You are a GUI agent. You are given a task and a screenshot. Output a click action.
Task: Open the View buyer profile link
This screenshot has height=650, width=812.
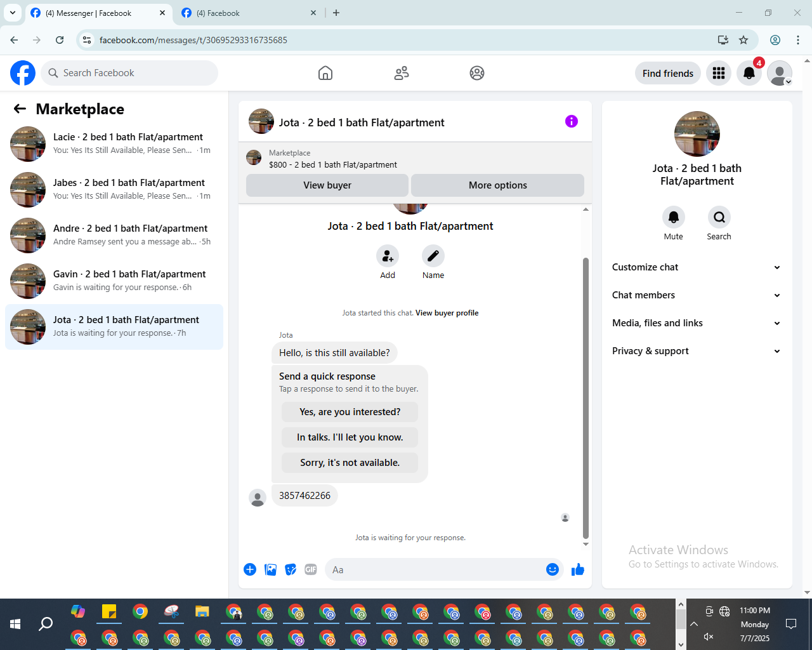(x=447, y=313)
